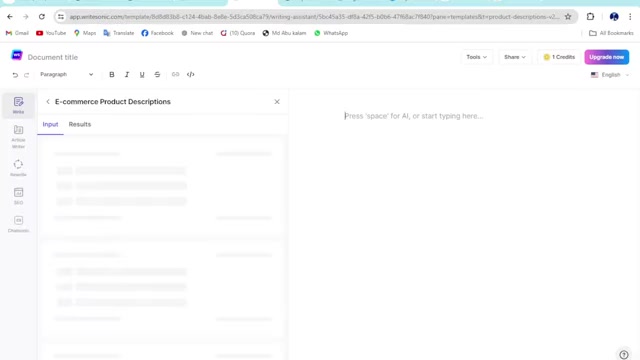The width and height of the screenshot is (640, 360).
Task: Navigate forward in the browser
Action: 26,17
